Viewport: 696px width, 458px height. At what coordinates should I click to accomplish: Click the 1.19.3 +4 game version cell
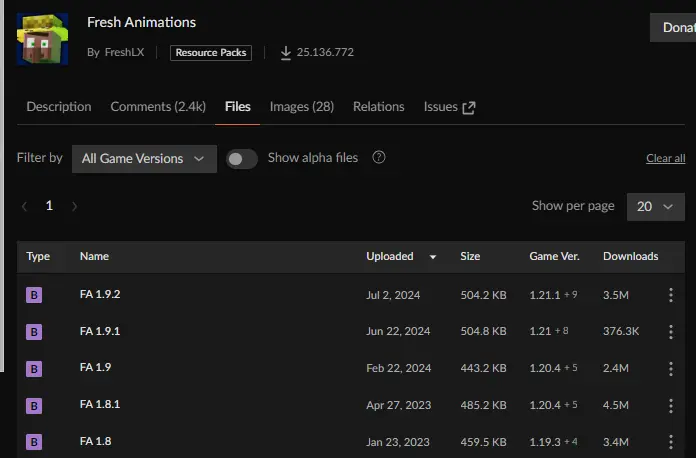click(x=553, y=442)
